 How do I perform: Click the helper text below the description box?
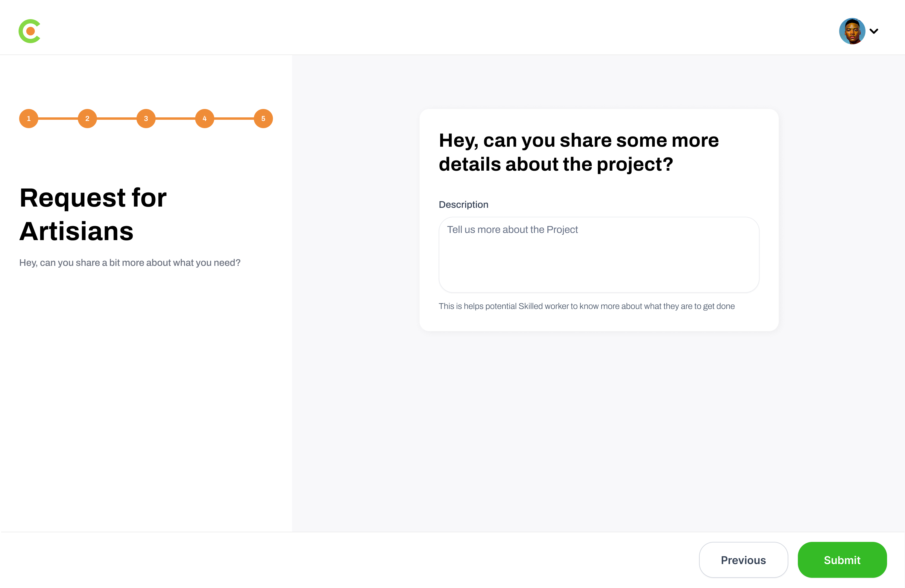coord(586,306)
